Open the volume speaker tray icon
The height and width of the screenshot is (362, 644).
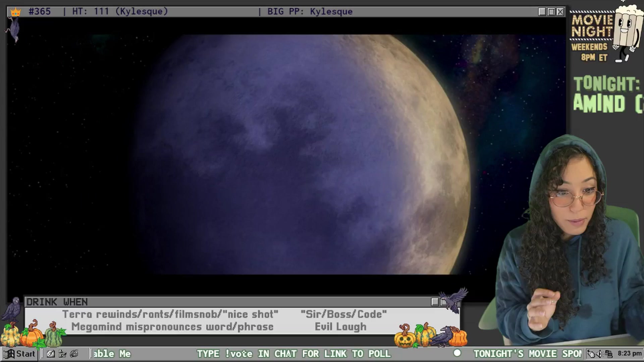[599, 354]
